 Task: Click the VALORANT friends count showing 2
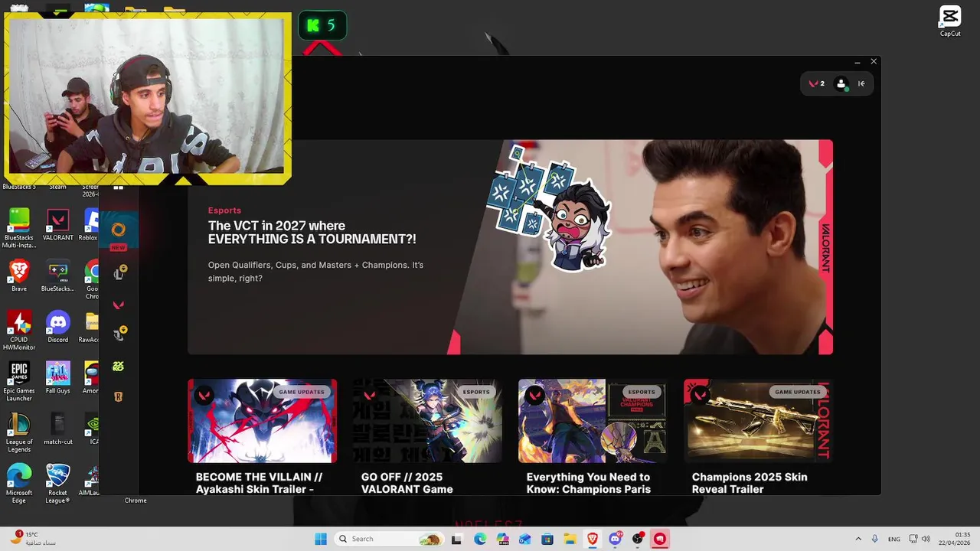[x=817, y=83]
